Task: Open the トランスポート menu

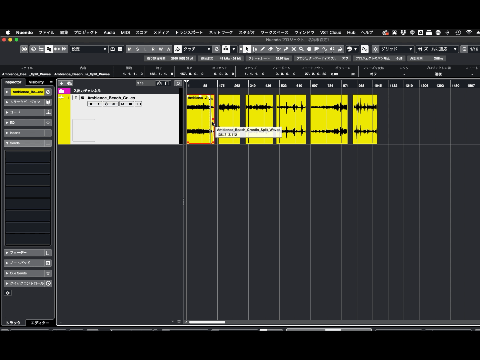Action: click(189, 32)
